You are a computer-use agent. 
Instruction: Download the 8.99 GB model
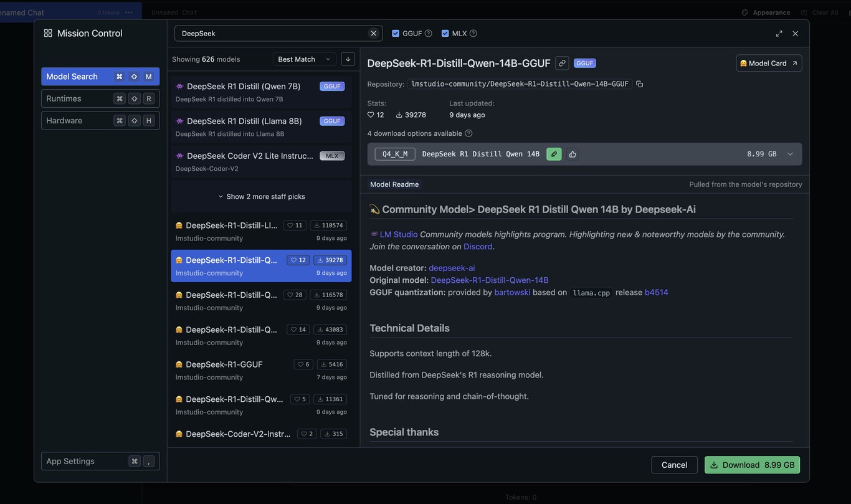point(752,464)
